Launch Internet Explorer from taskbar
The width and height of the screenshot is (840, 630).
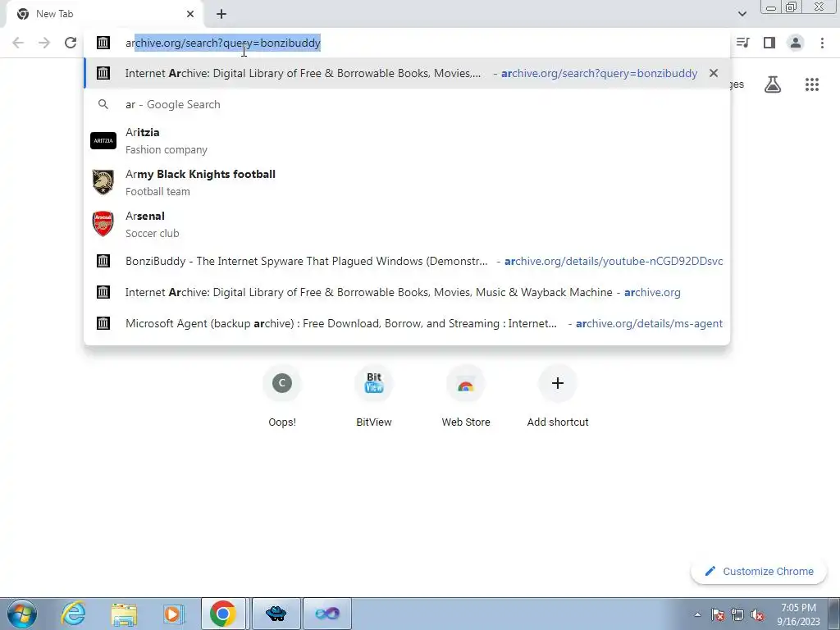pyautogui.click(x=73, y=614)
